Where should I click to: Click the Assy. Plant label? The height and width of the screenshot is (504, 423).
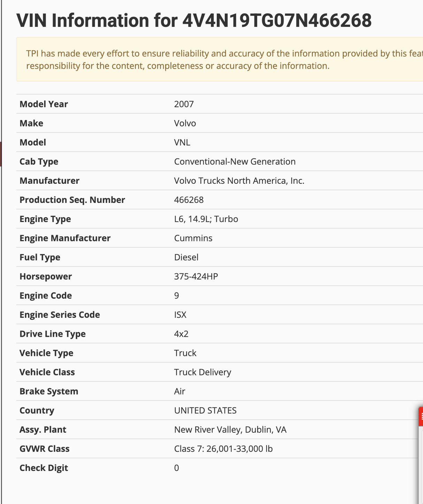(x=43, y=430)
